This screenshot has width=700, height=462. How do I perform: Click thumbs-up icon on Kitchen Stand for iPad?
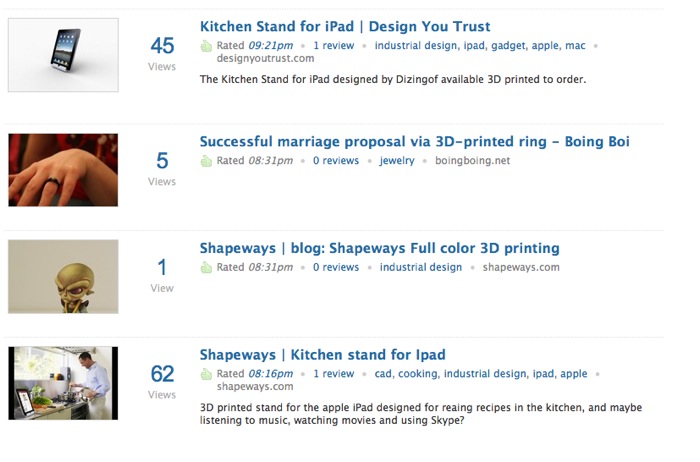[x=206, y=46]
